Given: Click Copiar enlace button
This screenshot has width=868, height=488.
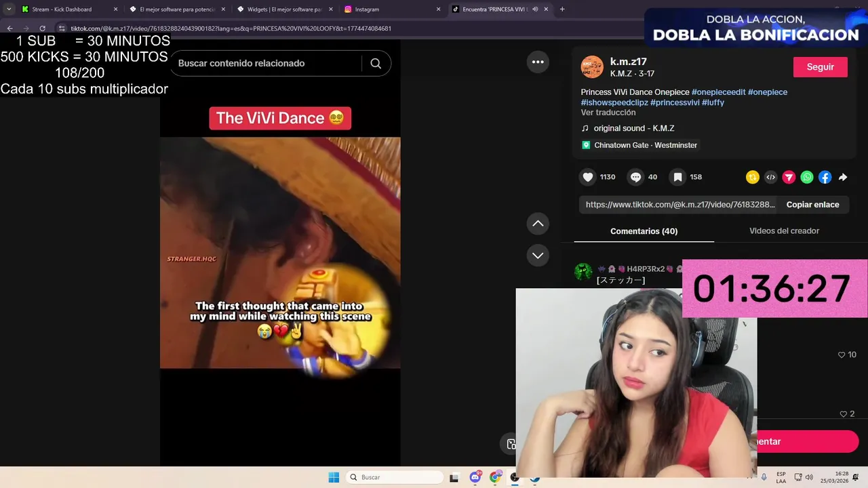Looking at the screenshot, I should 812,205.
